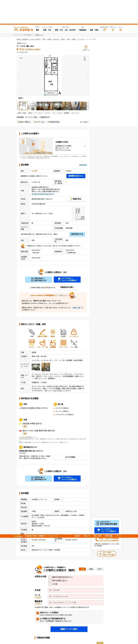Screen dimensions: 138x644
Task: Enlarge floor plan using magnifier icon in 間取り row
Action: click(x=82, y=218)
